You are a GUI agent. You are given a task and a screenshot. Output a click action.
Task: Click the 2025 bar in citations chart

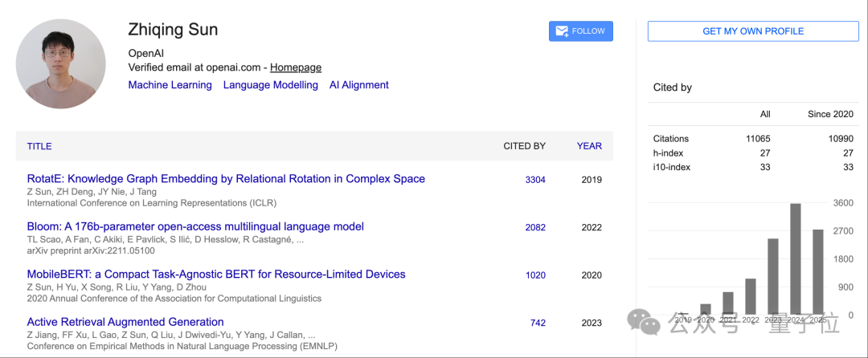pyautogui.click(x=817, y=272)
